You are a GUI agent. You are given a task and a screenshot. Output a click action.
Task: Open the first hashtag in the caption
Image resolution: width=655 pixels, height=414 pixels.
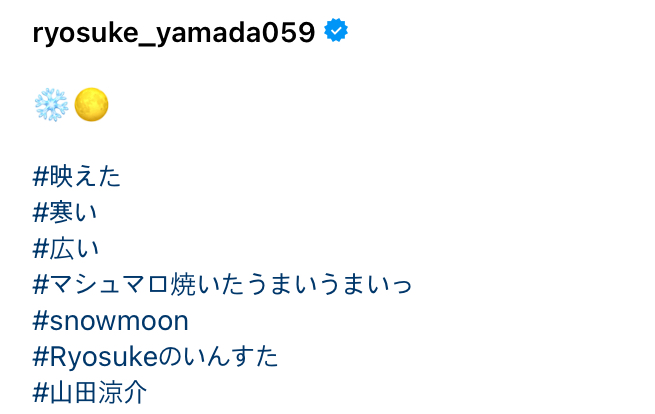pos(77,177)
